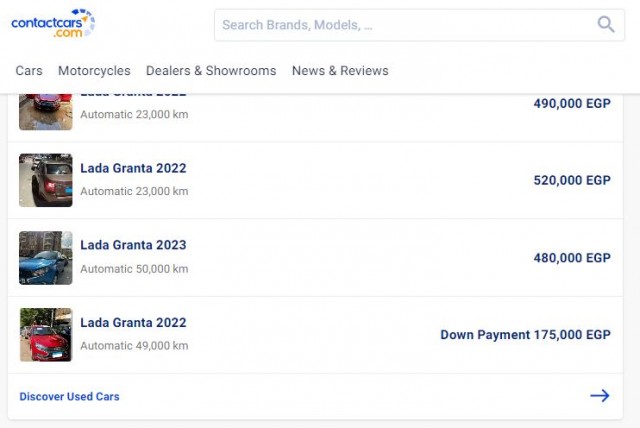Follow the Discover Used Cars link

coord(69,396)
